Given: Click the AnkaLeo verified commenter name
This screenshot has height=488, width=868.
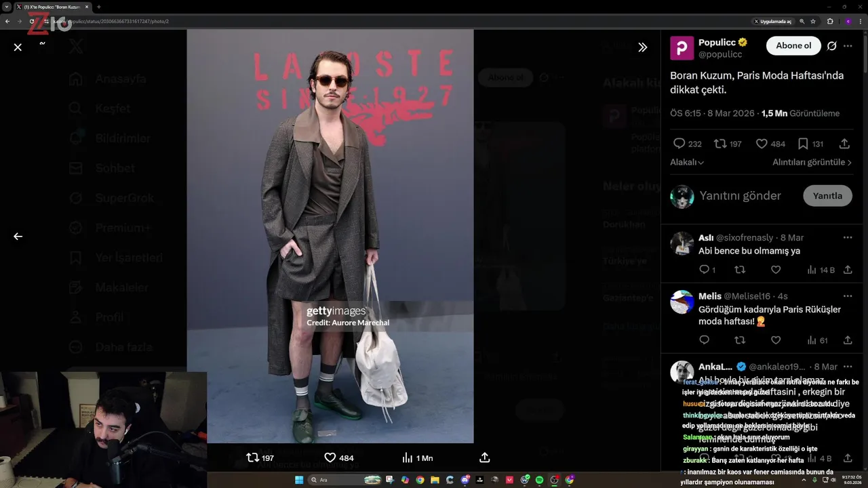Looking at the screenshot, I should (715, 367).
